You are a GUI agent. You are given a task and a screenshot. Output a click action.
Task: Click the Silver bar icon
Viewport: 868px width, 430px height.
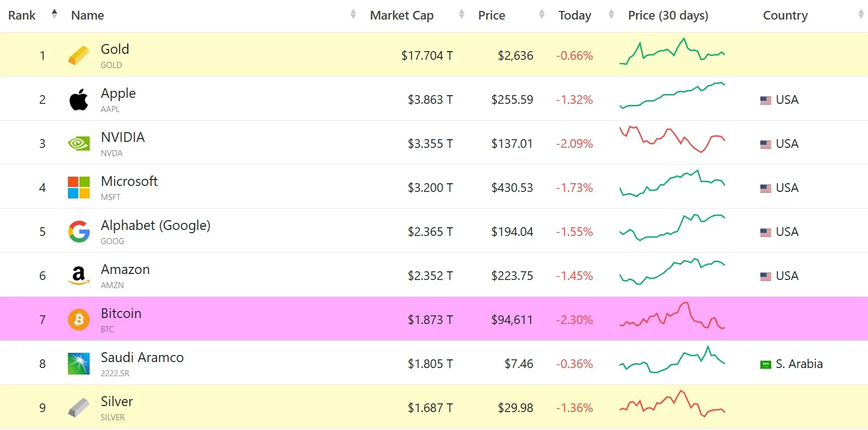79,408
